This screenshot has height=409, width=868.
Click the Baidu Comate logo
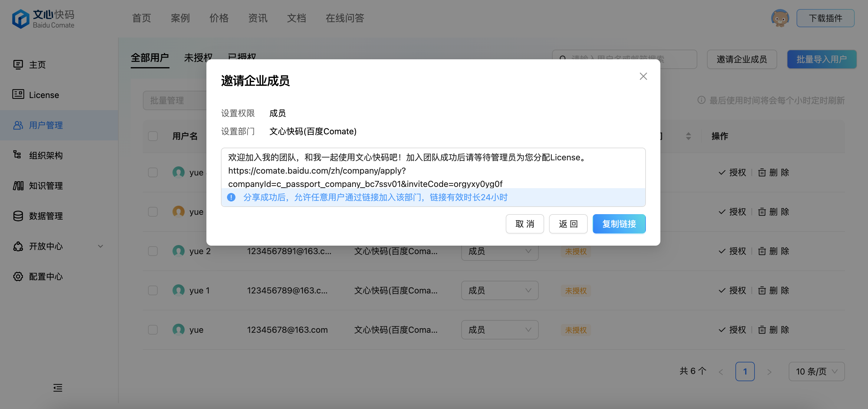pyautogui.click(x=43, y=18)
